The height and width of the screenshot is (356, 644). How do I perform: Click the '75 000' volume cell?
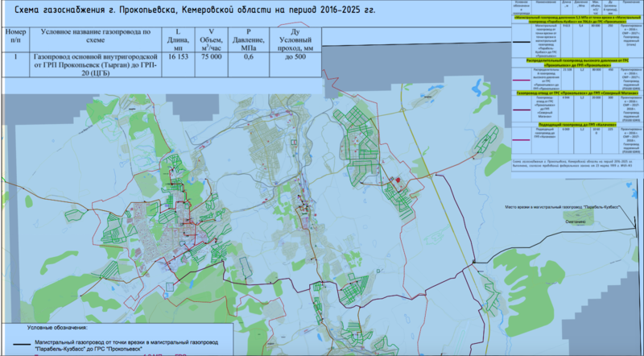tap(213, 58)
